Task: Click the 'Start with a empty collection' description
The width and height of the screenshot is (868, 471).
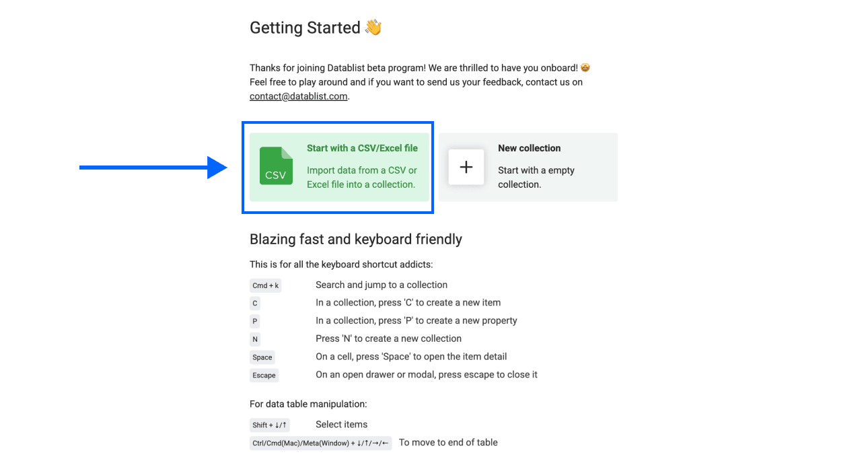Action: coord(536,177)
